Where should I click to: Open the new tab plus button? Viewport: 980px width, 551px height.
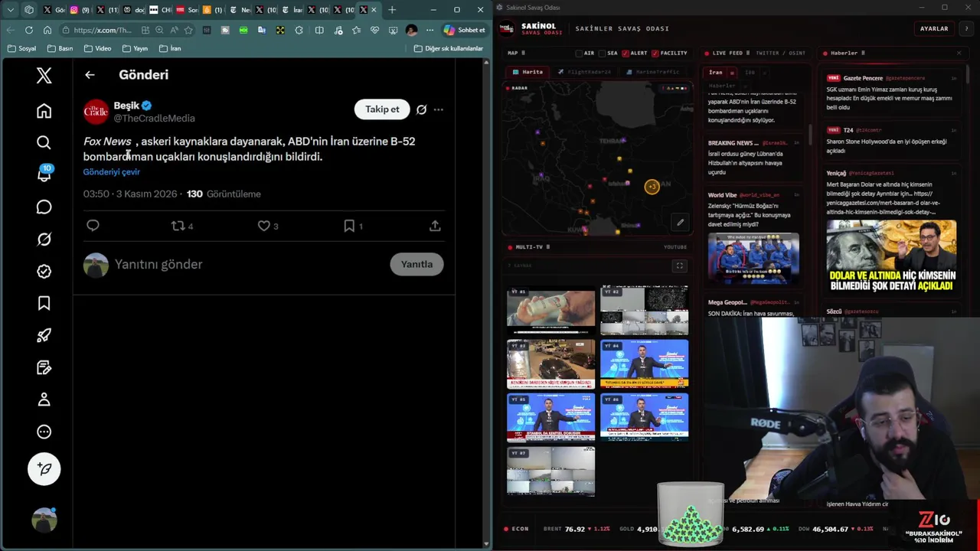pos(392,10)
